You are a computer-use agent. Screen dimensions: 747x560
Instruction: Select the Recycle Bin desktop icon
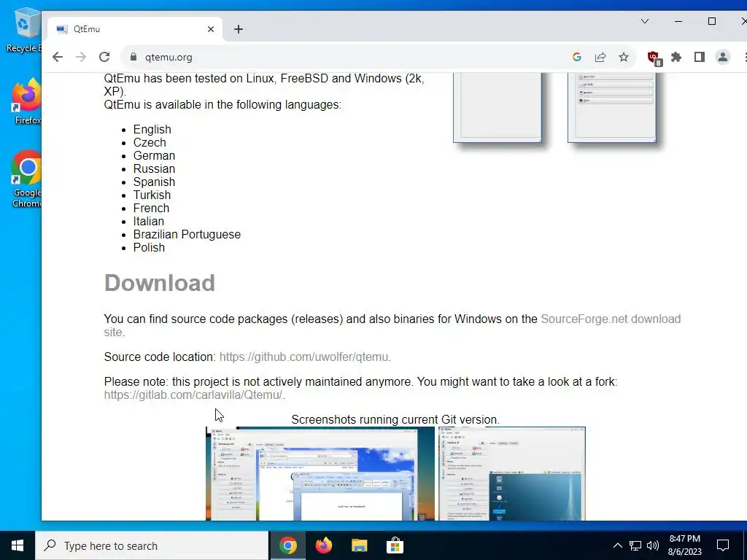(24, 30)
